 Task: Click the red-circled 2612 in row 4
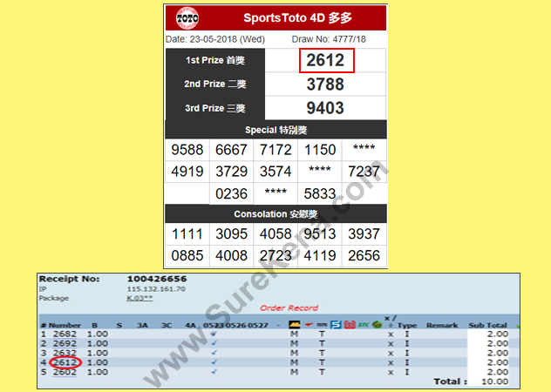tap(66, 362)
